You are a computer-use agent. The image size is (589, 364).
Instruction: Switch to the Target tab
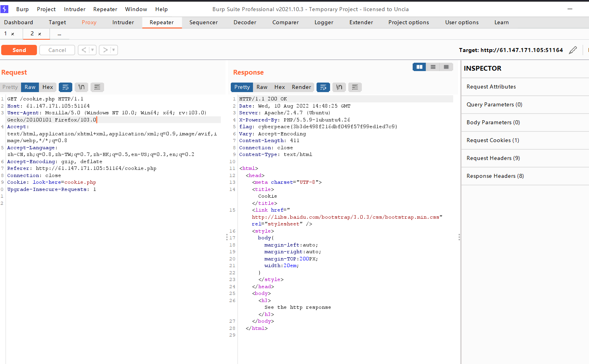click(x=58, y=23)
